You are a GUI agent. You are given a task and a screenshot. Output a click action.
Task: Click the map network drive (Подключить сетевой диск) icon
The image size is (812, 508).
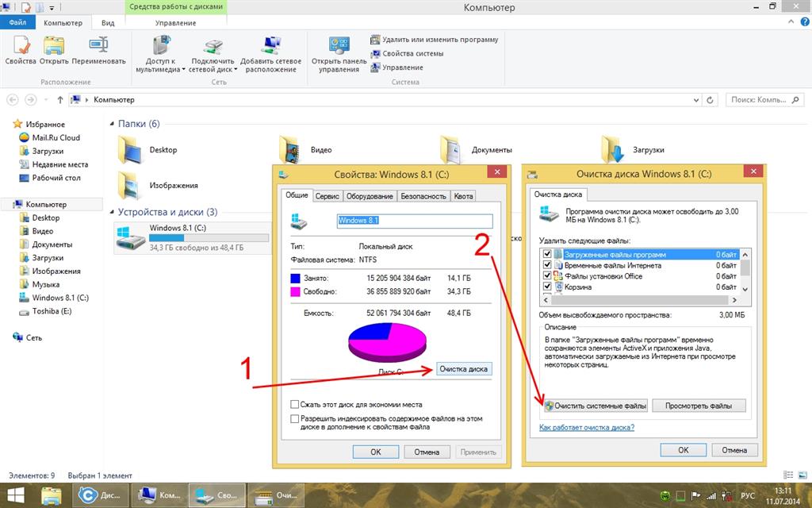pos(213,45)
